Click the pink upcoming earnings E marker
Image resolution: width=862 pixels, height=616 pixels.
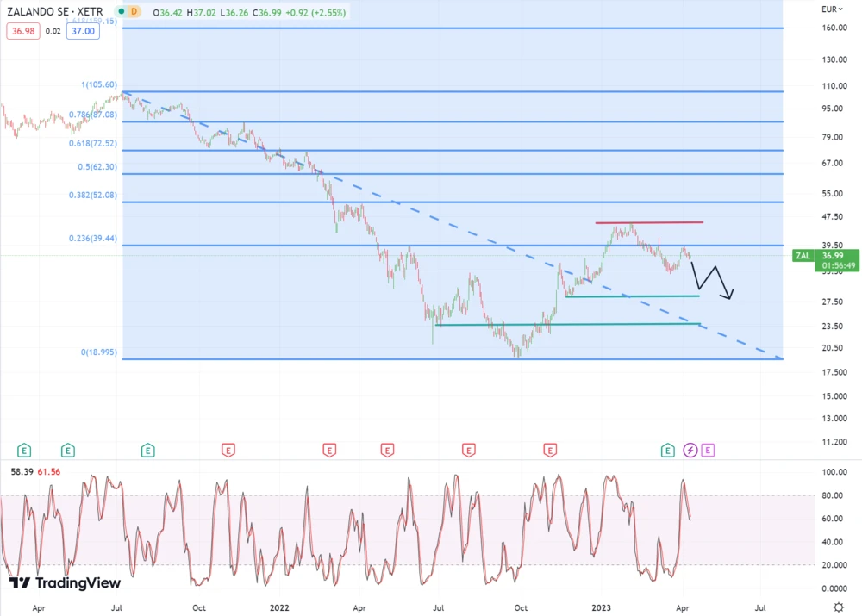tap(709, 450)
